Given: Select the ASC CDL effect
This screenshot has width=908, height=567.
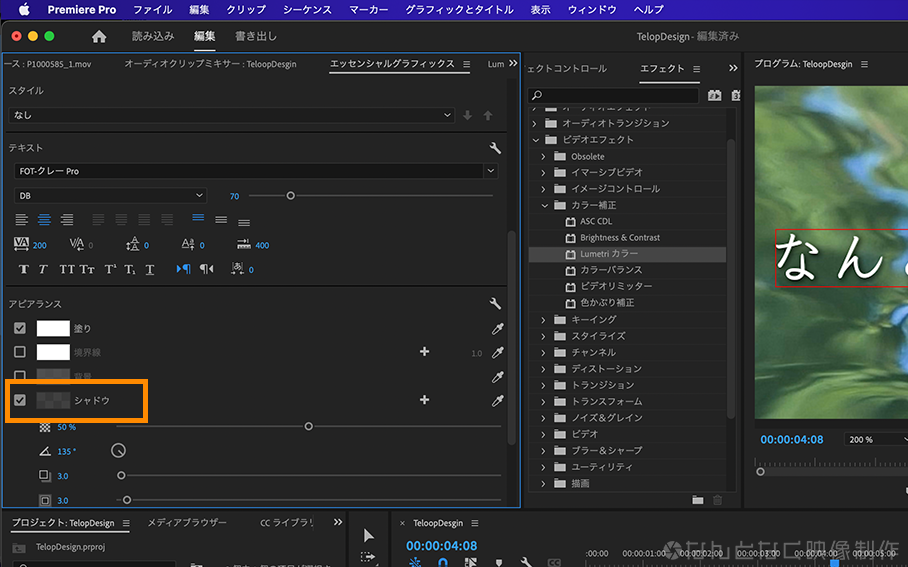Looking at the screenshot, I should click(x=596, y=221).
